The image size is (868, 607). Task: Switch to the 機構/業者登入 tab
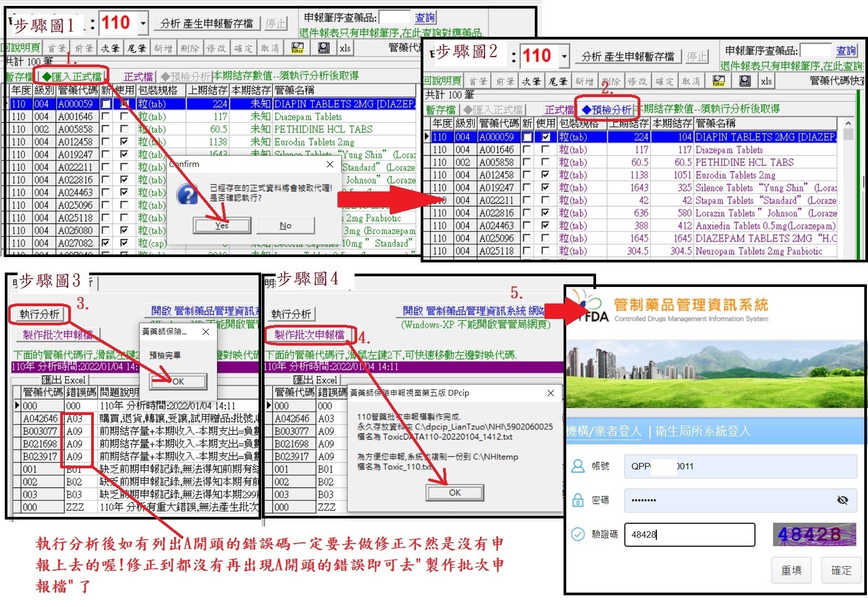604,431
